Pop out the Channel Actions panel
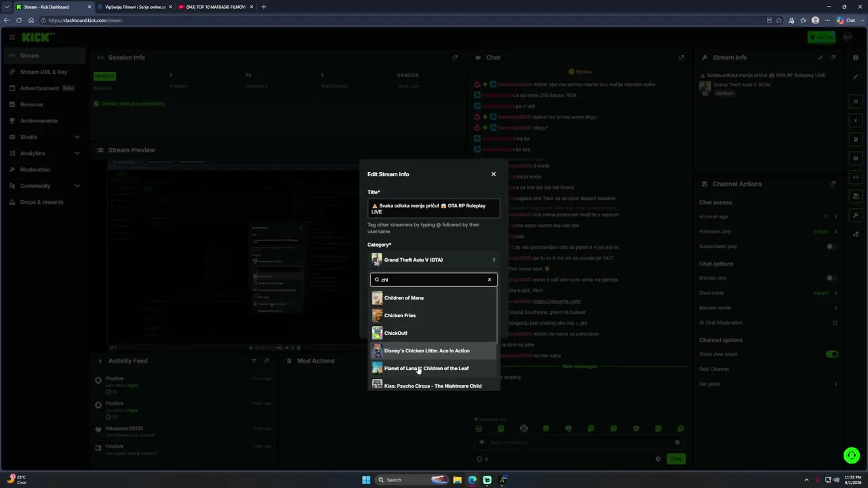Screen dimensions: 868x488 click(x=833, y=184)
